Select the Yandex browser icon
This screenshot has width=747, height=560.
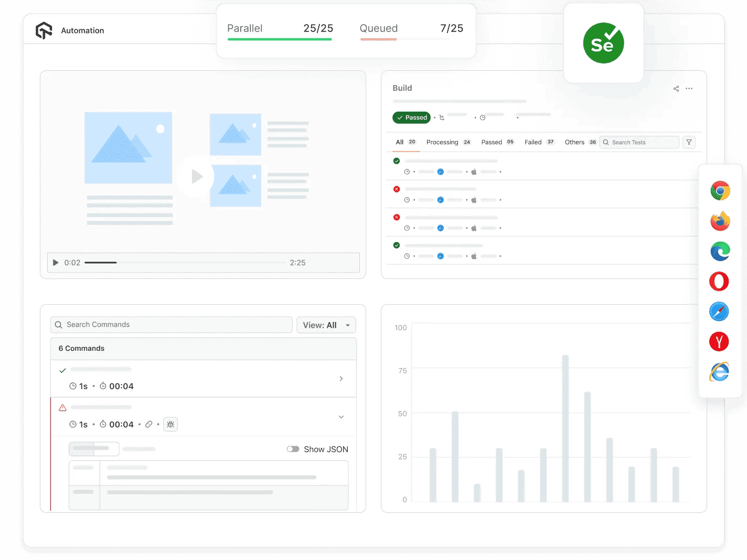click(x=719, y=341)
